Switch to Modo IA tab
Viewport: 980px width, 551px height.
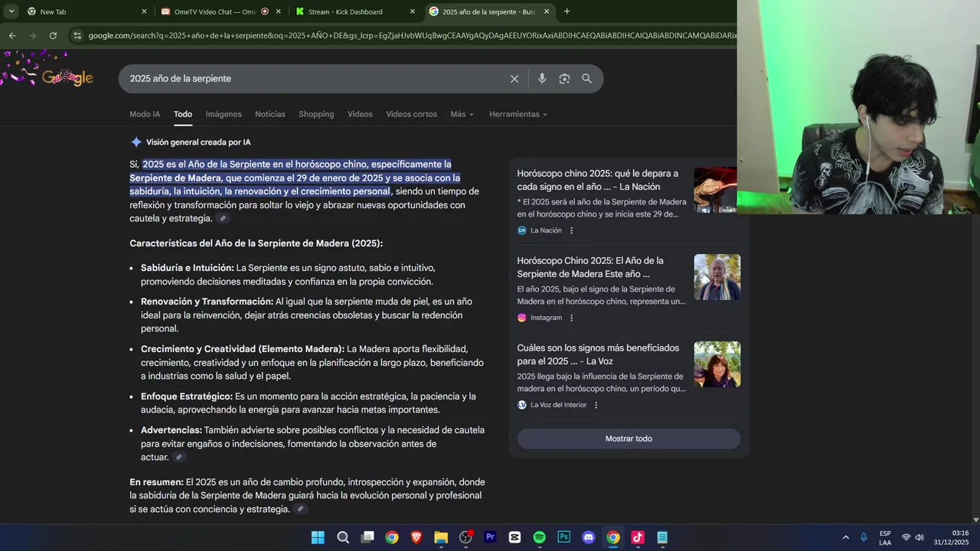tap(145, 114)
